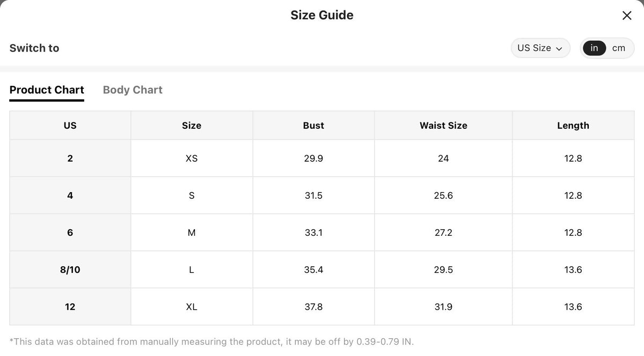Click the Size Guide title
644x356 pixels.
coord(322,16)
